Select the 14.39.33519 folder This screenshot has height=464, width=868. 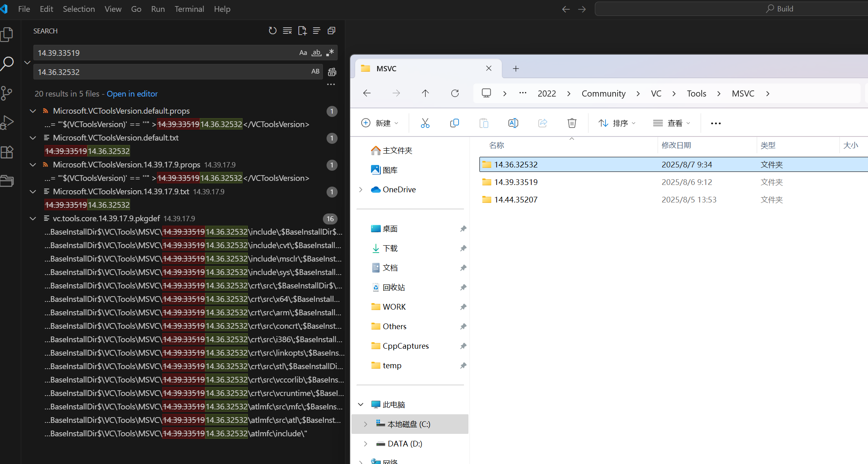tap(516, 182)
